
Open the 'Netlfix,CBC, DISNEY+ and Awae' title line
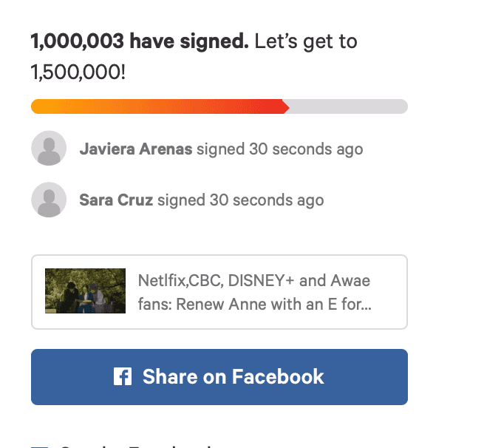tap(253, 281)
